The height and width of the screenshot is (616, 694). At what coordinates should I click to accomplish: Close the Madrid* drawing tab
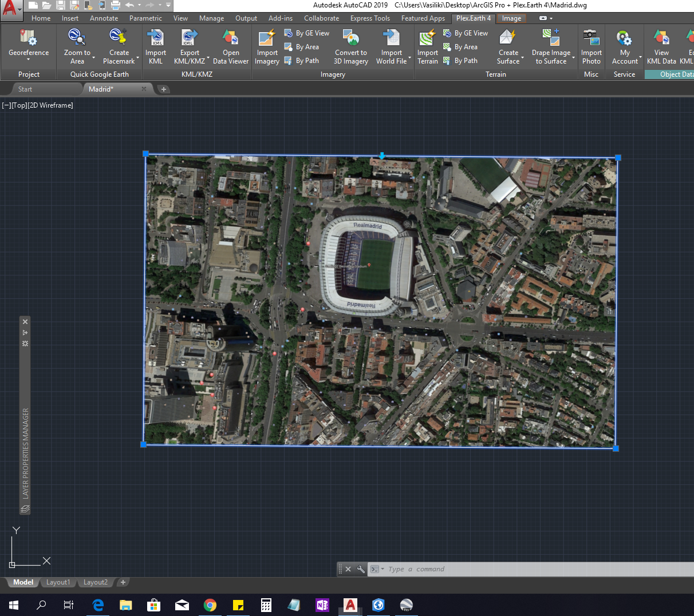coord(144,89)
